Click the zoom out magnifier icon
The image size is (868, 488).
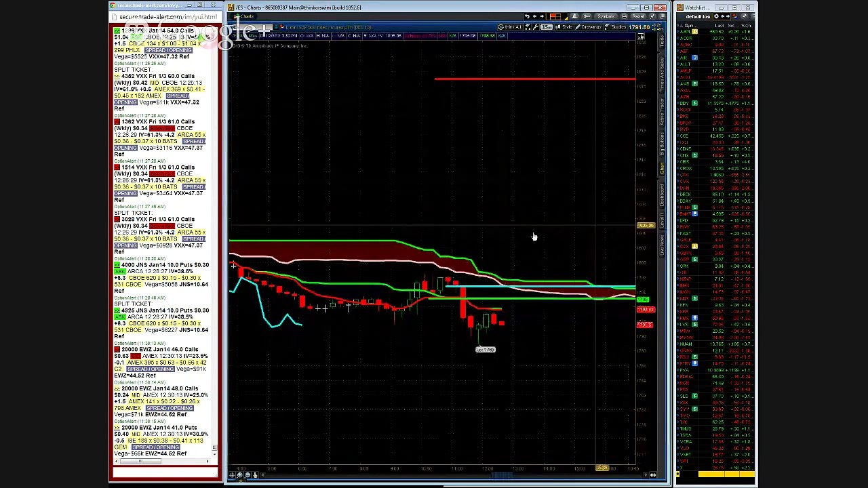pyautogui.click(x=248, y=475)
